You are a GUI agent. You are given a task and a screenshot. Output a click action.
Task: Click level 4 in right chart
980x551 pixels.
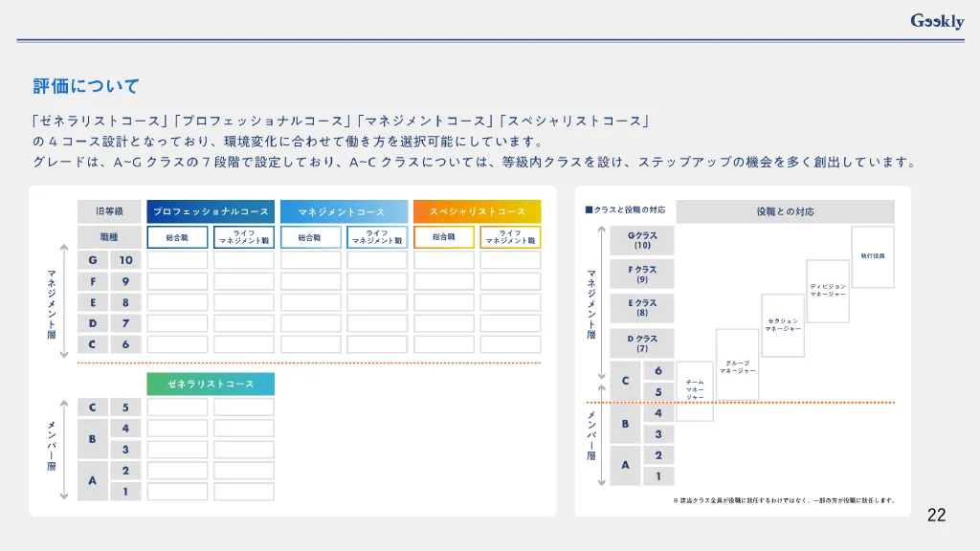(658, 413)
